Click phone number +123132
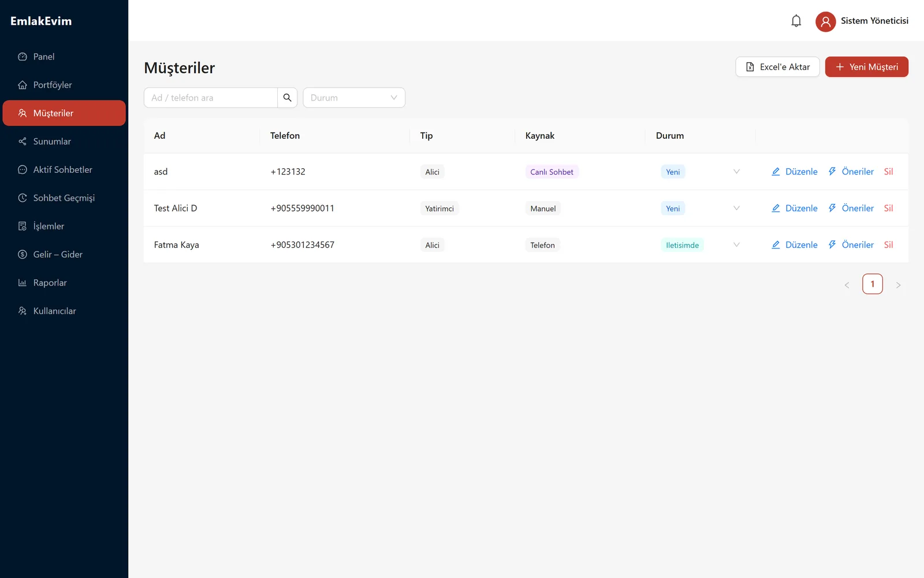Viewport: 924px width, 578px height. tap(288, 172)
